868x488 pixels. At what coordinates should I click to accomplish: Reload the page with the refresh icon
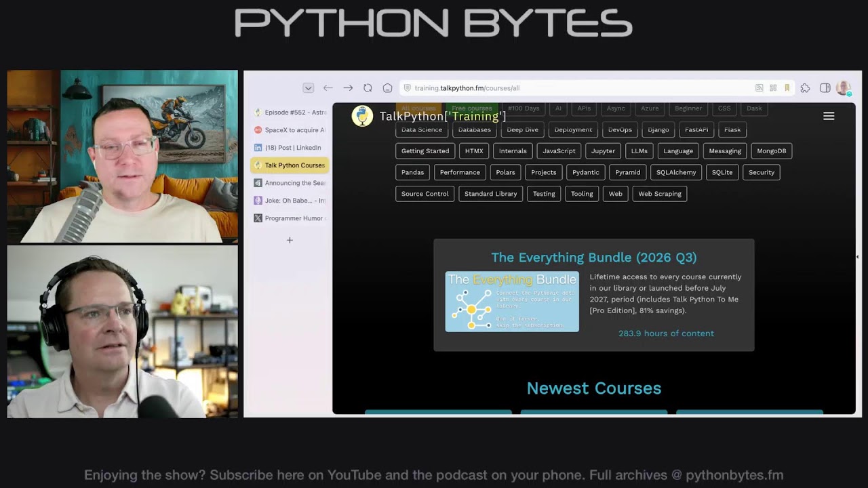(x=368, y=88)
